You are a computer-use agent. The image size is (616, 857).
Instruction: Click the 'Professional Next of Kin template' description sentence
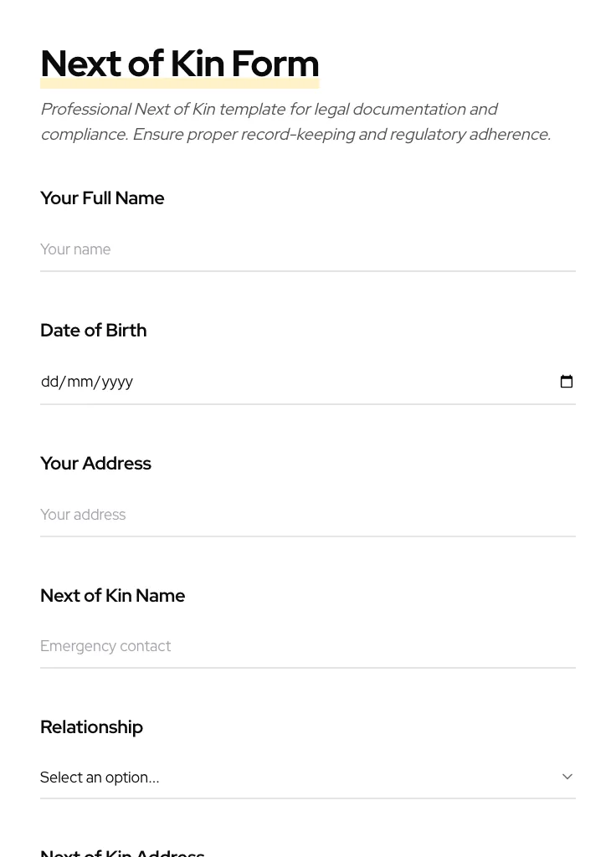click(x=269, y=110)
